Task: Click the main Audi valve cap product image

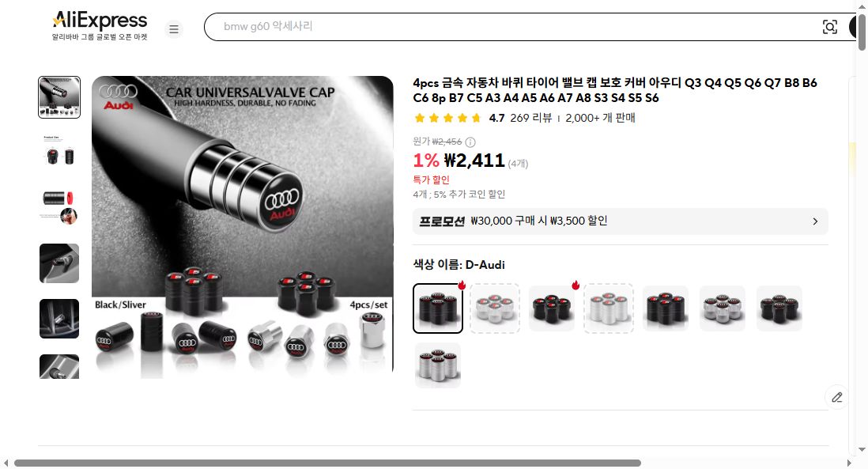Action: click(243, 227)
